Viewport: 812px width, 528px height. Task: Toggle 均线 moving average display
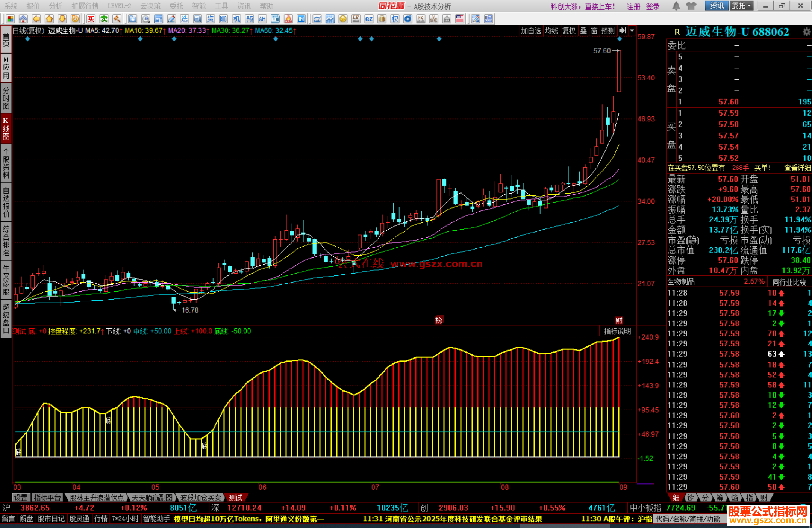pos(551,31)
